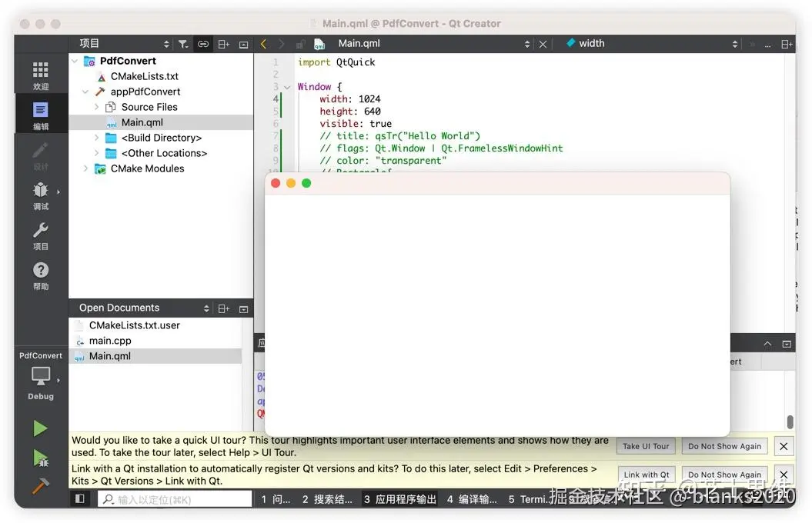Fold the Window block in code editor
The width and height of the screenshot is (812, 523).
tap(287, 87)
